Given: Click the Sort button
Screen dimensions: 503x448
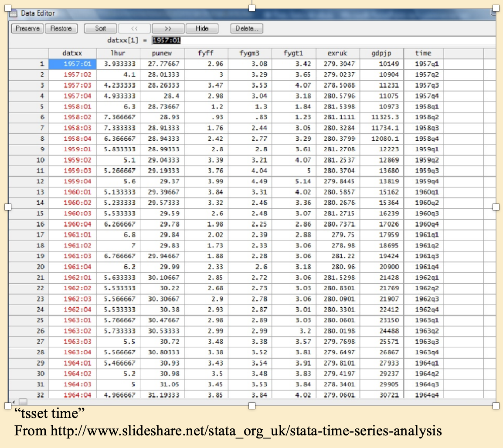Looking at the screenshot, I should [100, 28].
